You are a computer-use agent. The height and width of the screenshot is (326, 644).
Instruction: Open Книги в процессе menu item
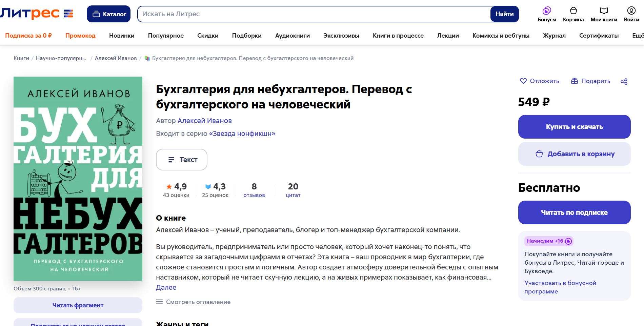[x=398, y=36]
